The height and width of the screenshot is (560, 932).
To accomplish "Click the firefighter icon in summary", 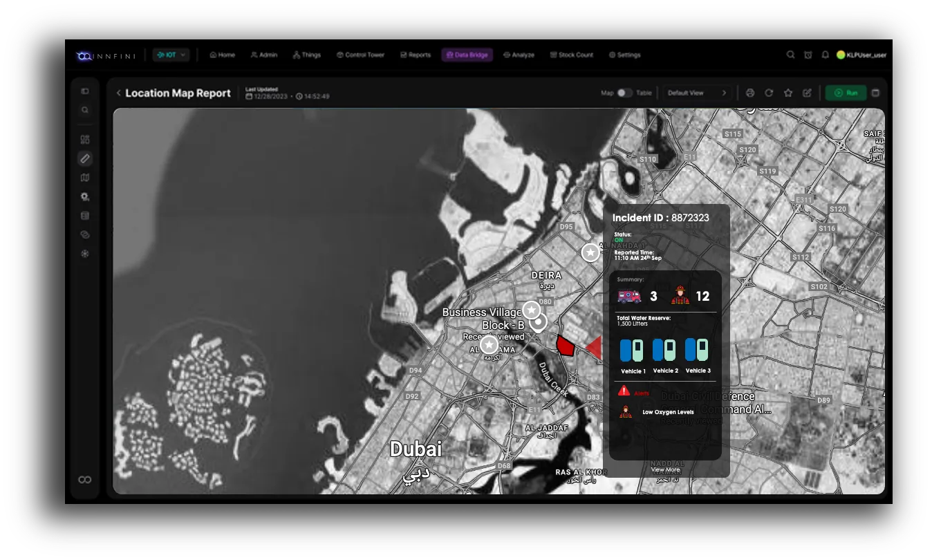I will [681, 295].
